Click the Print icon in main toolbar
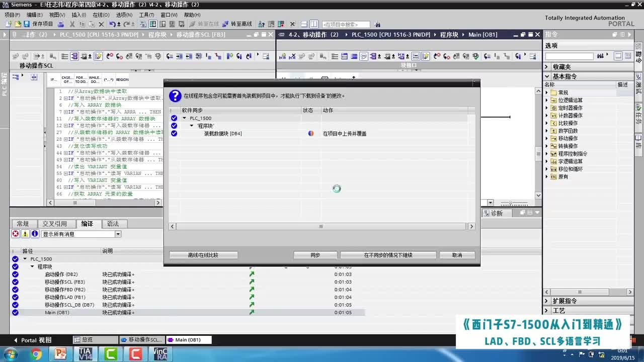The image size is (644, 362). (61, 24)
